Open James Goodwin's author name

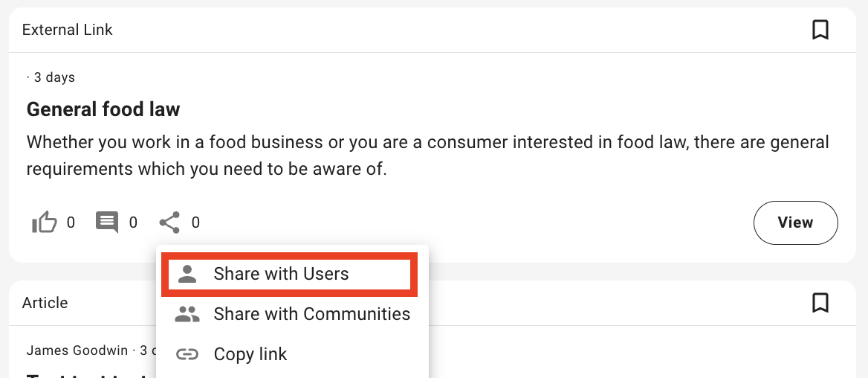(77, 350)
